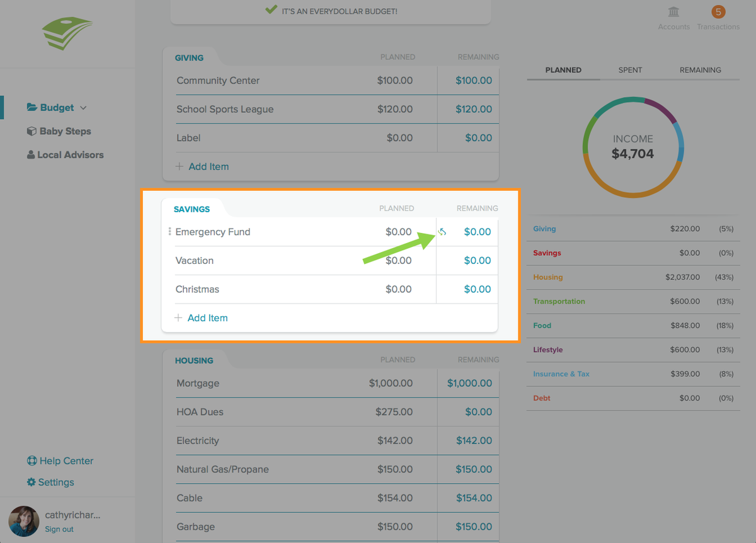The height and width of the screenshot is (543, 756).
Task: Edit the Community Center item name
Action: pos(218,81)
